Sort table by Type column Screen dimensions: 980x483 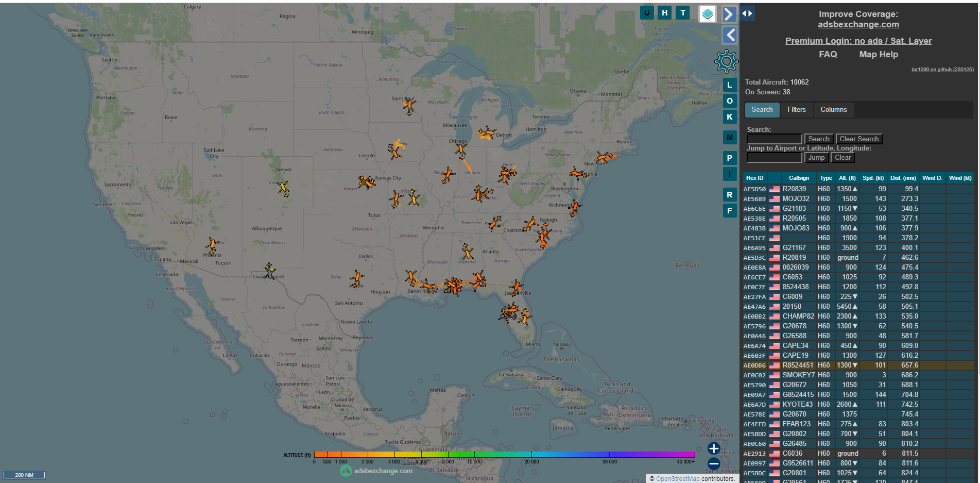pos(826,178)
